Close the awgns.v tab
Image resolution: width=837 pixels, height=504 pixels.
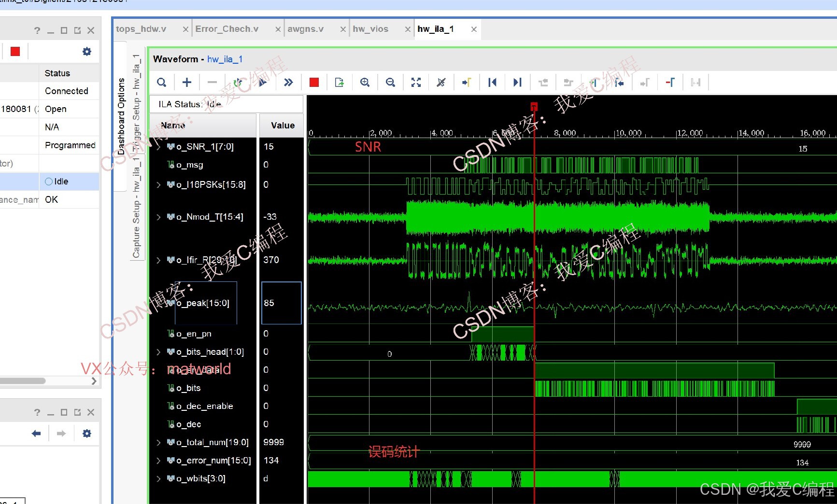click(x=343, y=29)
